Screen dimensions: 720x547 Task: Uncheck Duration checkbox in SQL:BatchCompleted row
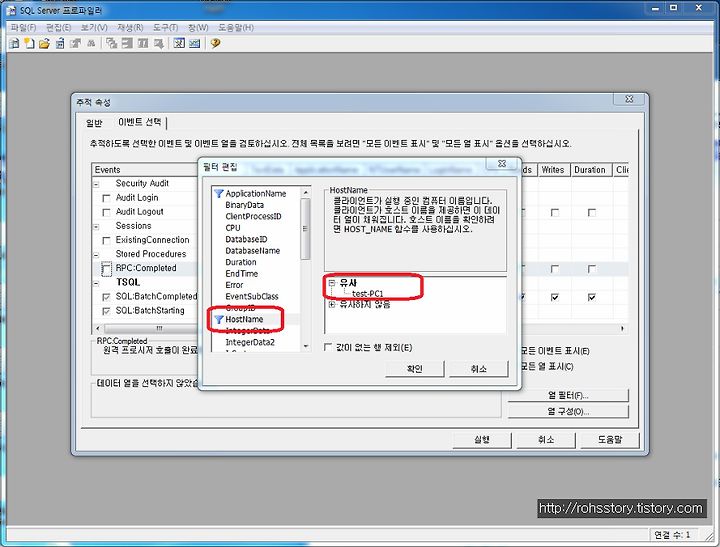(x=592, y=297)
